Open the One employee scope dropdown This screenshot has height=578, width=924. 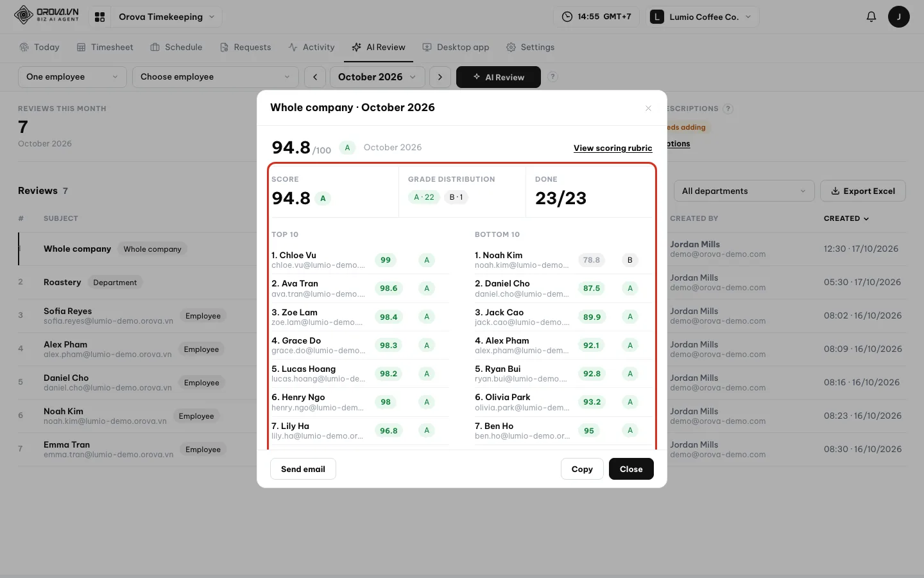coord(73,77)
